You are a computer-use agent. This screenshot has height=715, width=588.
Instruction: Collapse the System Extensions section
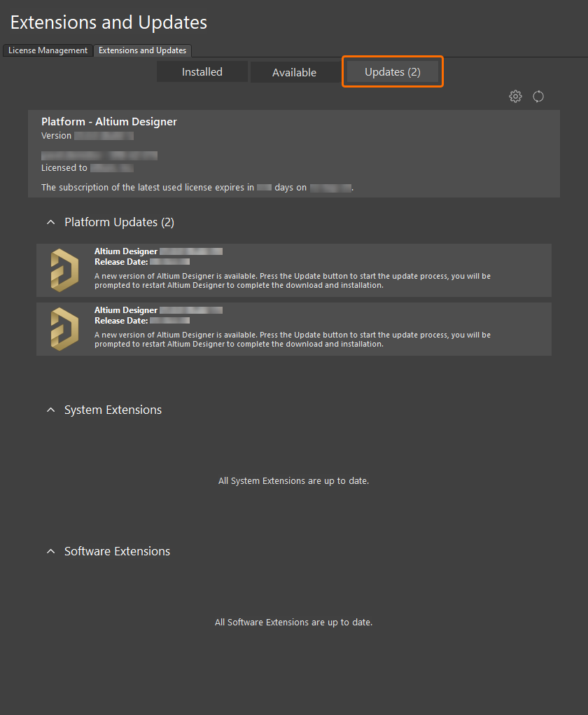(51, 410)
